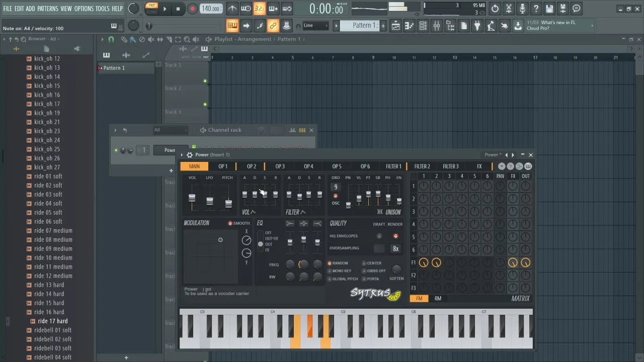The width and height of the screenshot is (644, 362).
Task: Open the plugin picker plug icon
Action: click(477, 26)
